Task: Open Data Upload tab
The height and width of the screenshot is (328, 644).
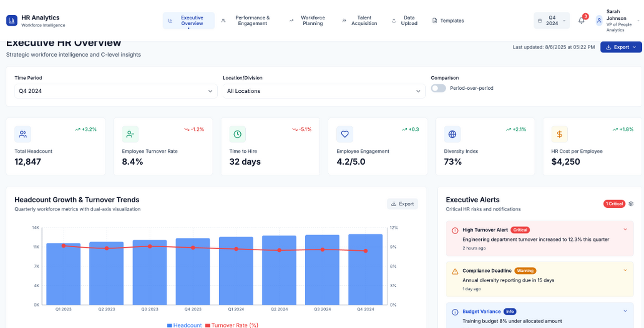Action: (x=405, y=20)
